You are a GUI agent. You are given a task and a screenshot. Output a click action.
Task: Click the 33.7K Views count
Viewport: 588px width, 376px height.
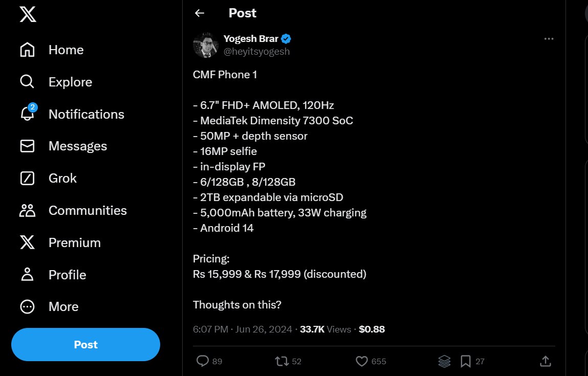pyautogui.click(x=325, y=329)
